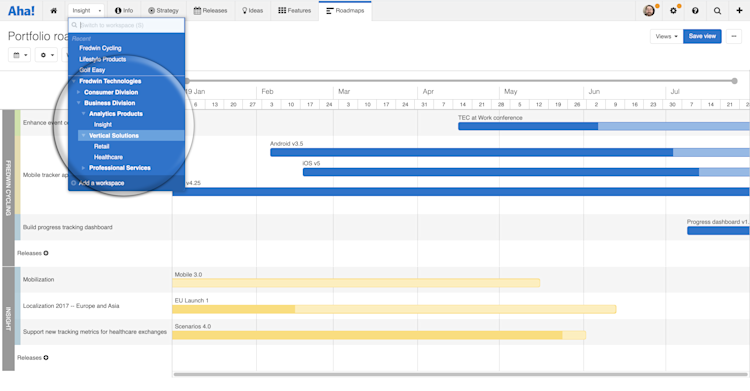Click the EU Launch 1 release bar
The image size is (750, 391).
click(394, 309)
